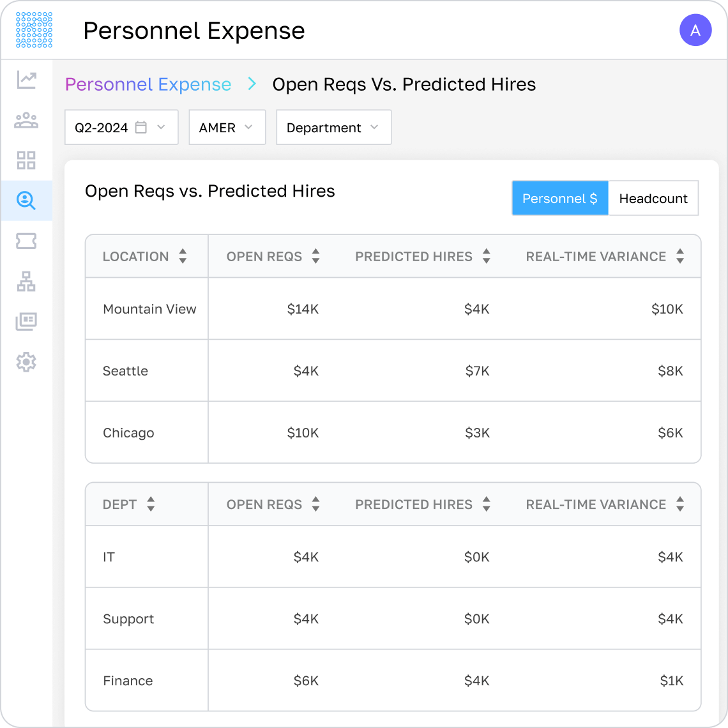Expand the AMER region dropdown
728x728 pixels.
[x=227, y=127]
